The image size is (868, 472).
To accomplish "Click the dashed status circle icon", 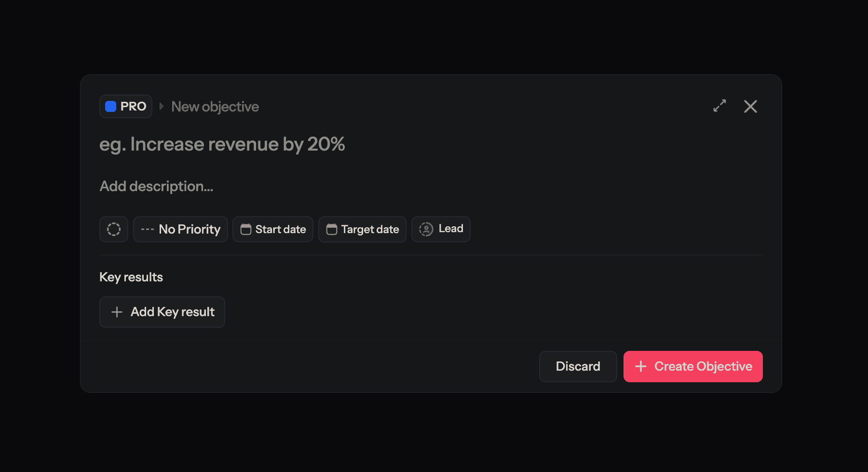I will coord(114,229).
